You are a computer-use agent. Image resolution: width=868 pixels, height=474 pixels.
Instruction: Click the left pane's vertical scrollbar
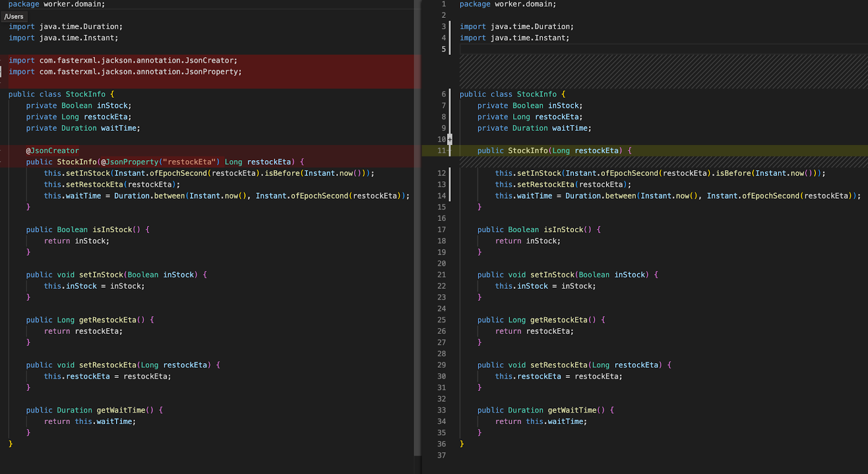[x=417, y=228]
